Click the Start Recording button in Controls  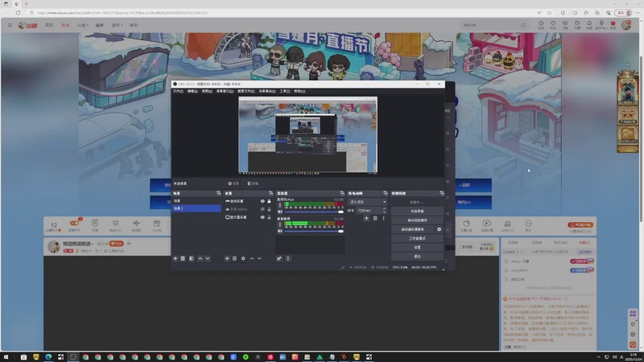tap(417, 212)
